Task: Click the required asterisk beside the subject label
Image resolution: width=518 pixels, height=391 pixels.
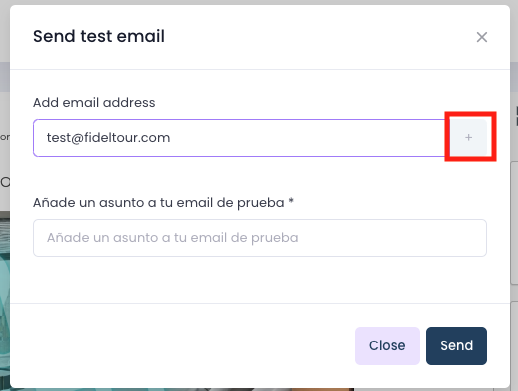Action: pyautogui.click(x=291, y=201)
